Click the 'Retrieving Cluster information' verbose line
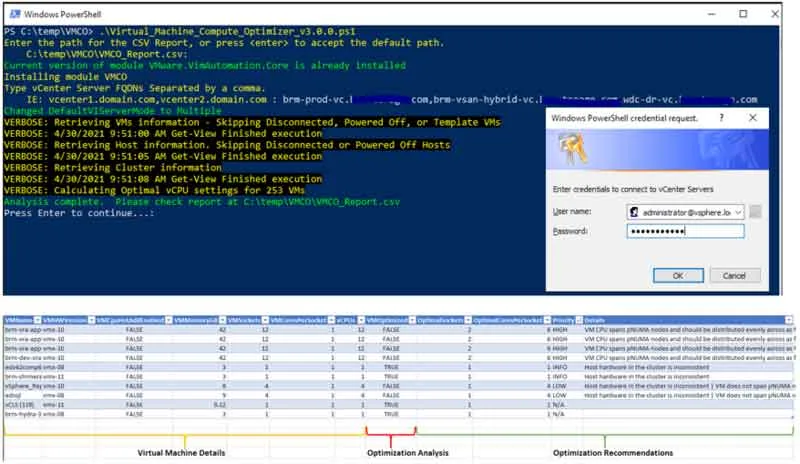This screenshot has width=800, height=464. pyautogui.click(x=113, y=167)
